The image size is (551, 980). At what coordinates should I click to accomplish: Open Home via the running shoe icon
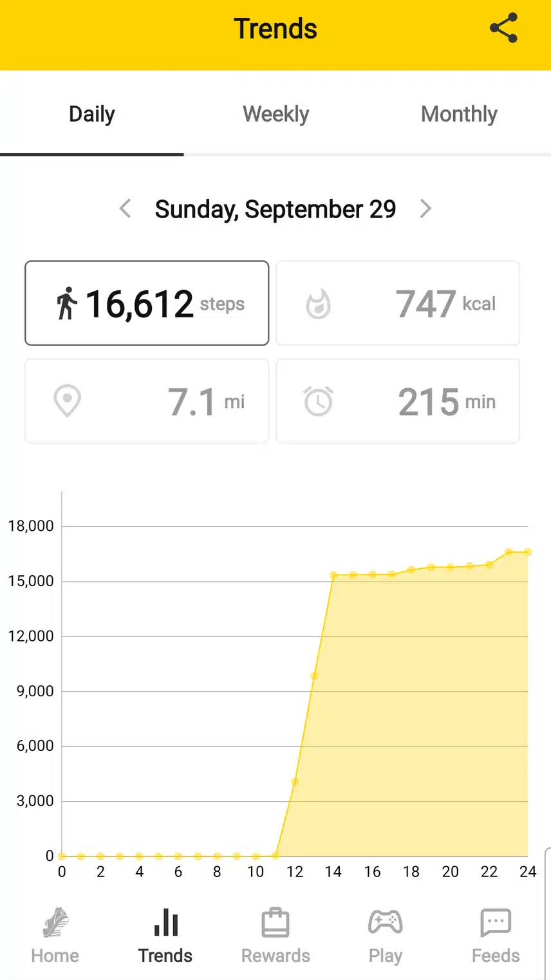pyautogui.click(x=55, y=923)
